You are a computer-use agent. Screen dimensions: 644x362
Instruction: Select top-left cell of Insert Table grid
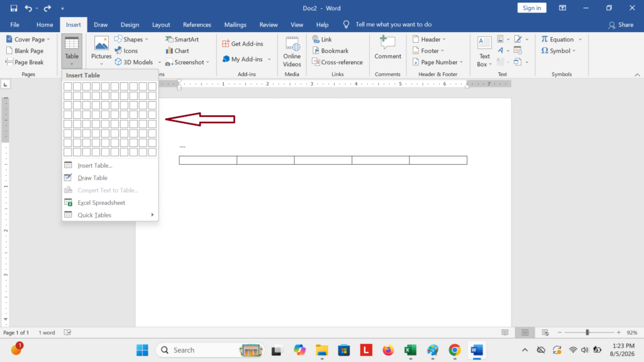tap(68, 86)
